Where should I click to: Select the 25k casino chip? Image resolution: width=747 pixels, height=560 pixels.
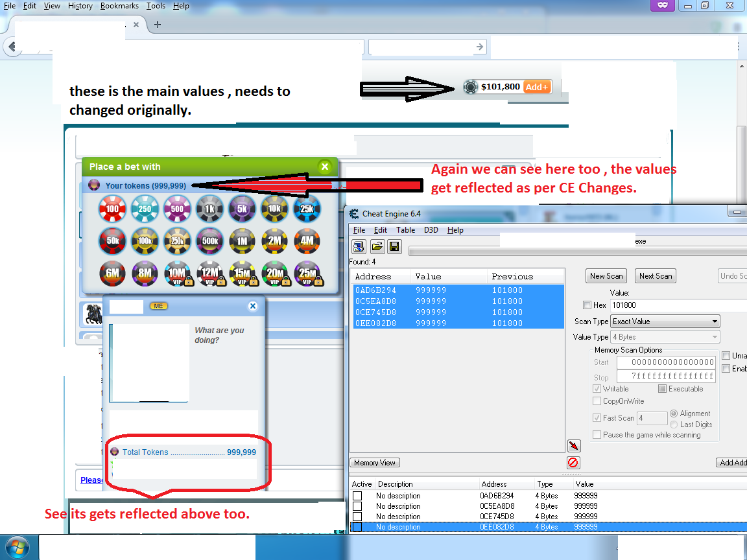pos(307,209)
